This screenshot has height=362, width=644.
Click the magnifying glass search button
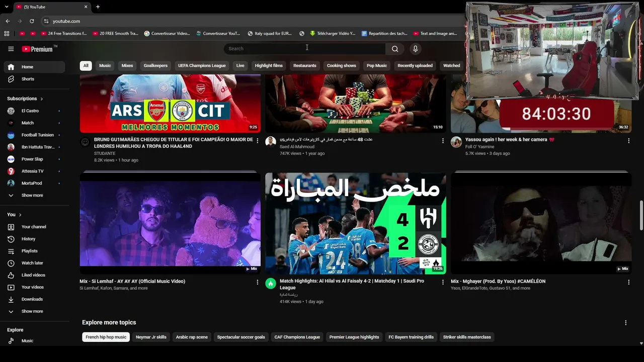tap(395, 49)
